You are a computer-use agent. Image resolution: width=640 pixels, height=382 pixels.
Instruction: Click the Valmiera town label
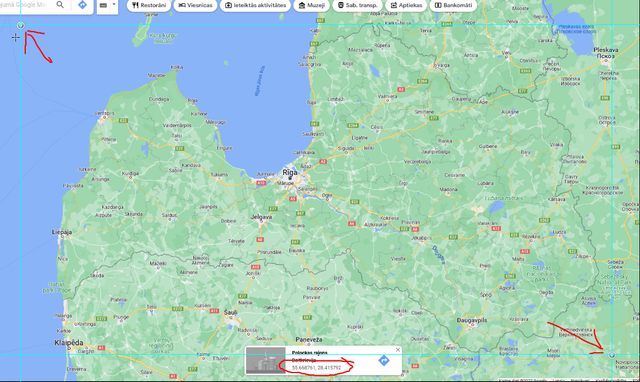(x=387, y=97)
